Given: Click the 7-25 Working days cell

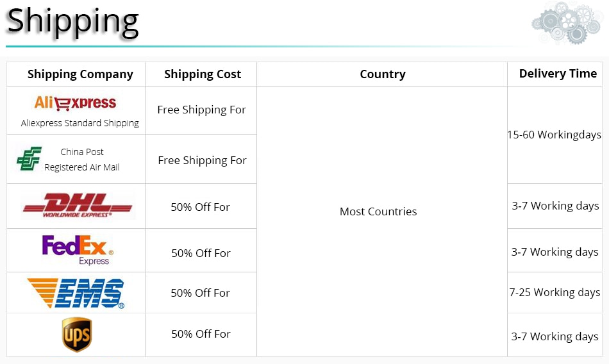Looking at the screenshot, I should point(555,292).
